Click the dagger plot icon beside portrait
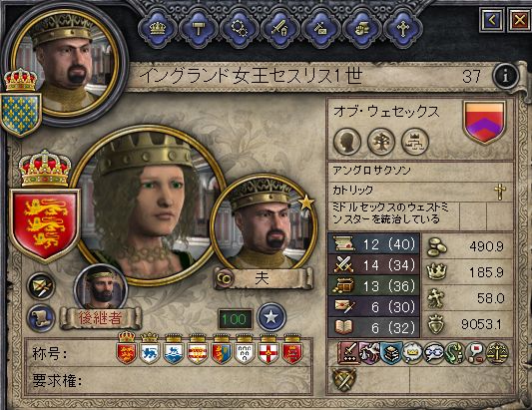The height and width of the screenshot is (410, 532). point(41,286)
